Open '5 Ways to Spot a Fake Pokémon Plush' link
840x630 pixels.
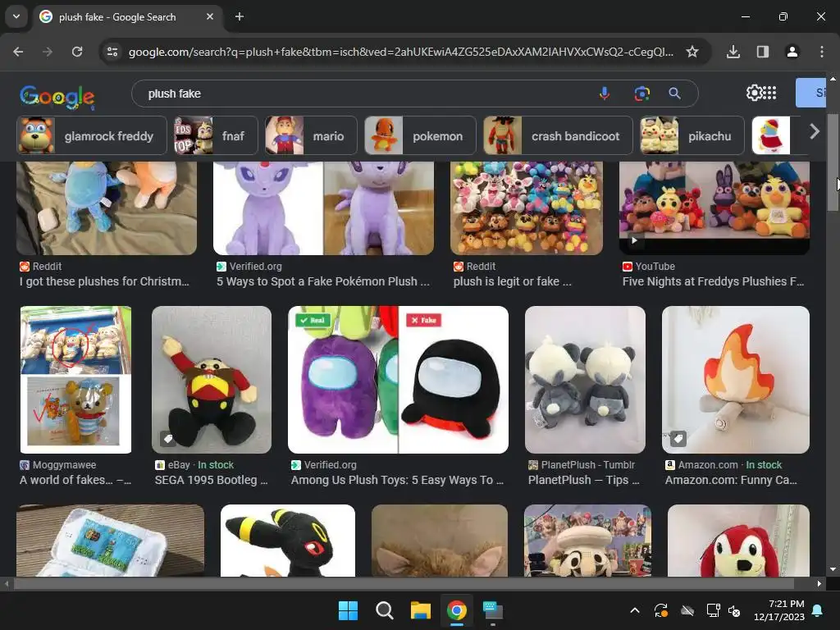coord(323,281)
